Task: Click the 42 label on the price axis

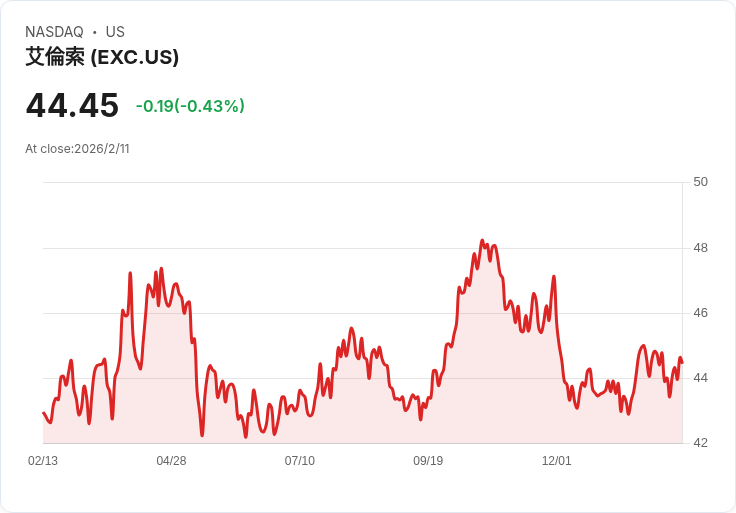Action: [700, 443]
